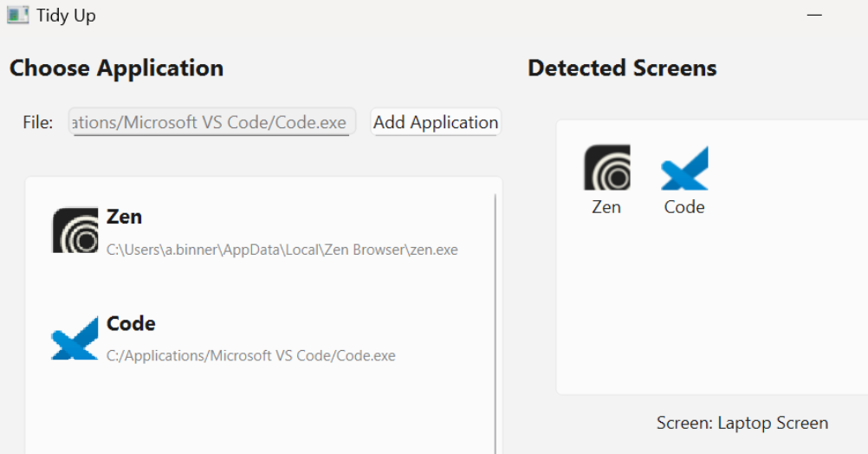This screenshot has height=454, width=868.
Task: Click the Code icon in the application list
Action: pos(75,338)
